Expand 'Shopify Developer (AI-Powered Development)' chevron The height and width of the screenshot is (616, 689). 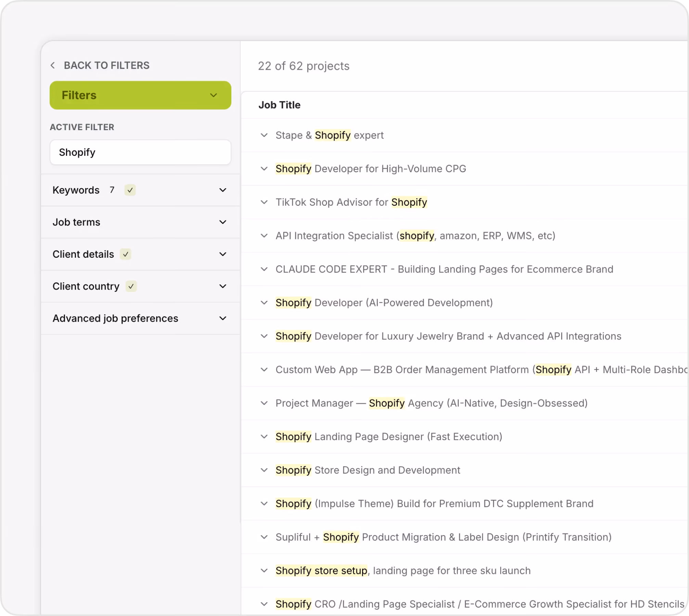tap(264, 303)
